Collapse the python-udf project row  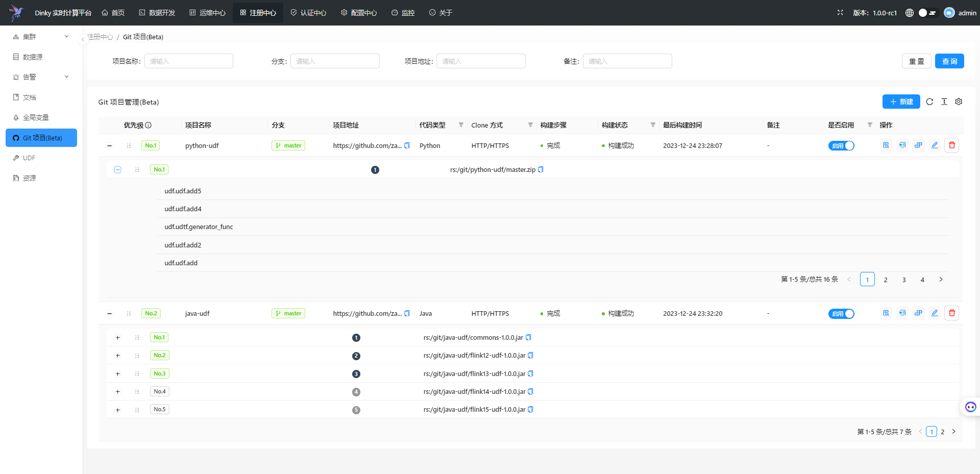pos(109,145)
